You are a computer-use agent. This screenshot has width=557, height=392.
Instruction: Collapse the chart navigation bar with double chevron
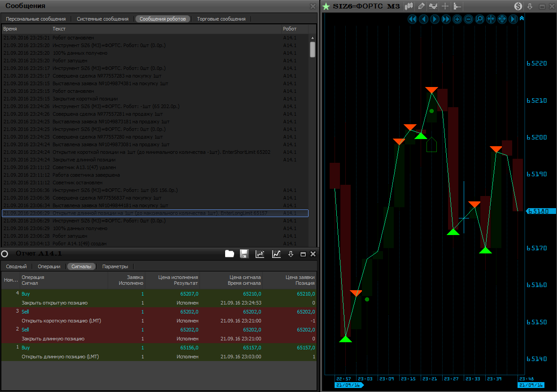pos(522,19)
